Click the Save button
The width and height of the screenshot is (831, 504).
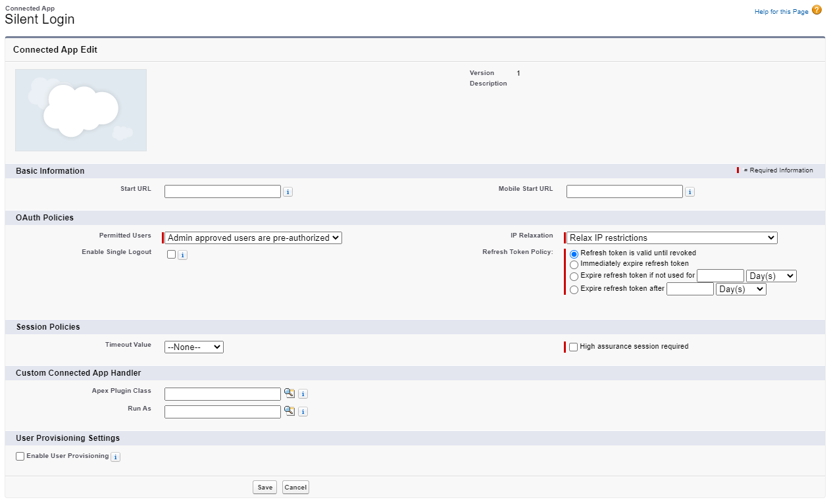(x=264, y=488)
